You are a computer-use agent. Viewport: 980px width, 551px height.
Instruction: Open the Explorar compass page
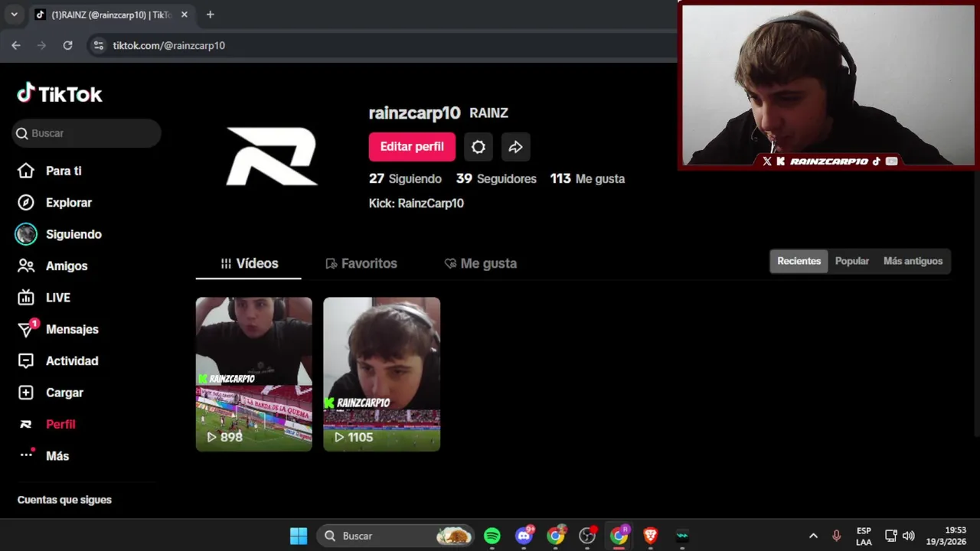pos(54,203)
